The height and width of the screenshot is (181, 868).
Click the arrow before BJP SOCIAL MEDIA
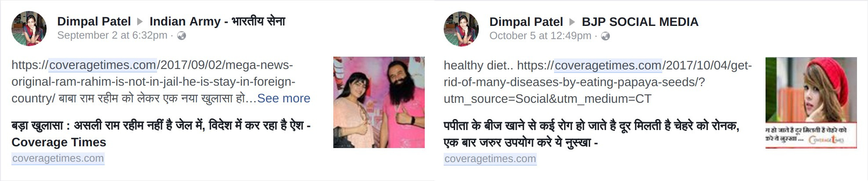click(x=573, y=22)
